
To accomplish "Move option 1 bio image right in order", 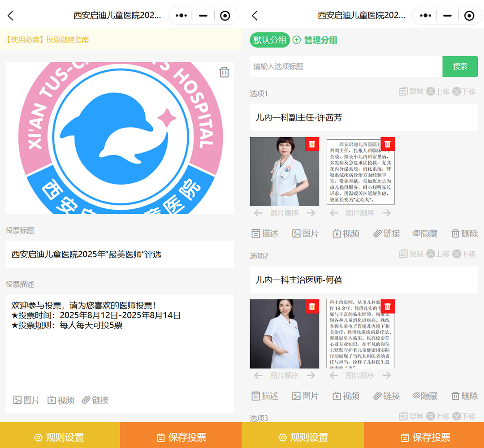I will (x=387, y=213).
